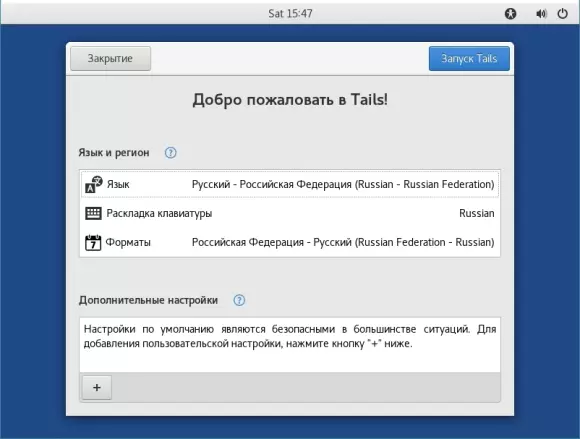Click the Закрытие button

(x=111, y=58)
